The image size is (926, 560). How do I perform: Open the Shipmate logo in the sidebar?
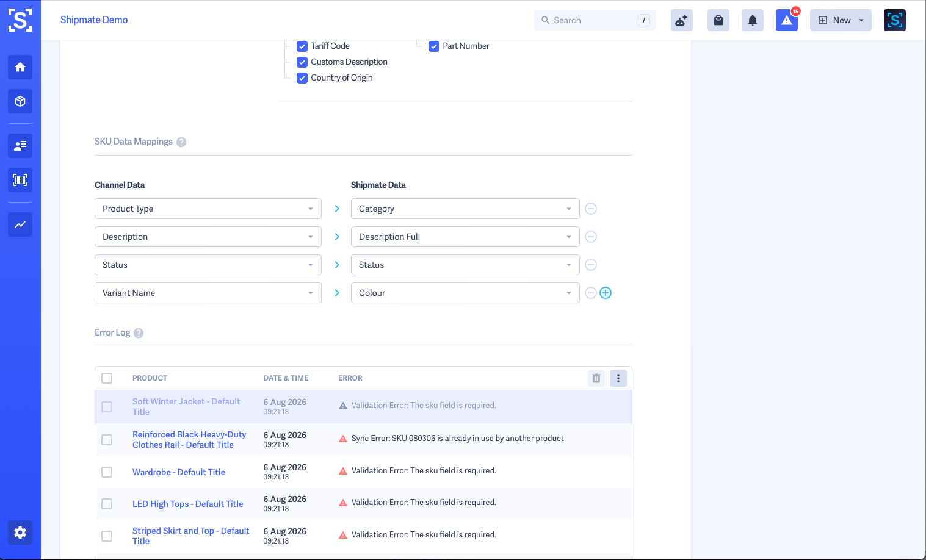coord(20,20)
